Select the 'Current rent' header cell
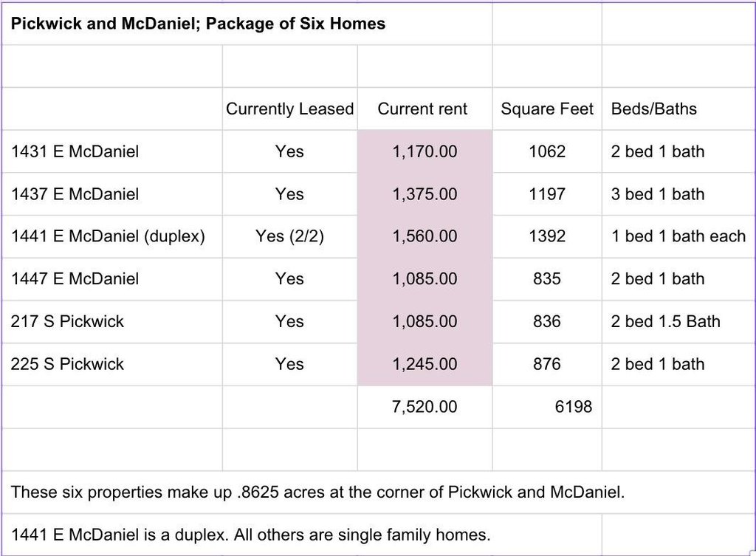756x556 pixels. [422, 109]
